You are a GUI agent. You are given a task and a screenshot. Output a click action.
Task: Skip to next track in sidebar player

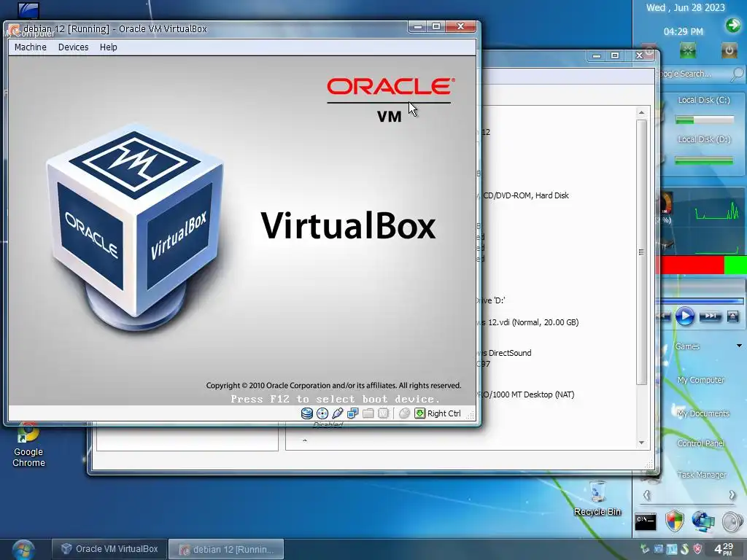click(x=710, y=316)
